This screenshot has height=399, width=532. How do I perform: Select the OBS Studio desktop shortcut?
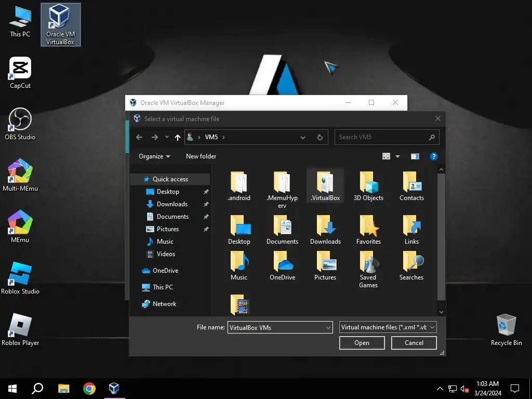point(20,124)
